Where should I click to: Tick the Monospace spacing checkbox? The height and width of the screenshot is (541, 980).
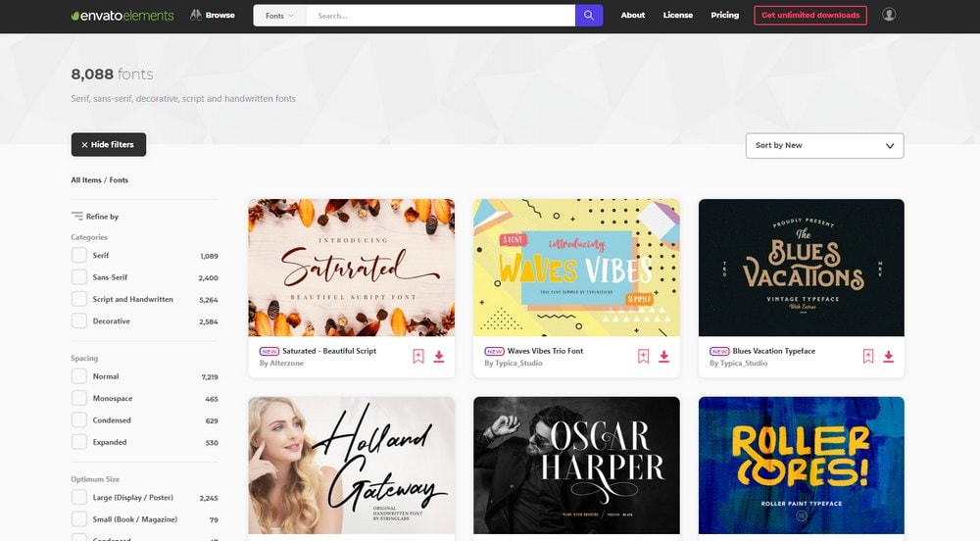[x=79, y=399]
